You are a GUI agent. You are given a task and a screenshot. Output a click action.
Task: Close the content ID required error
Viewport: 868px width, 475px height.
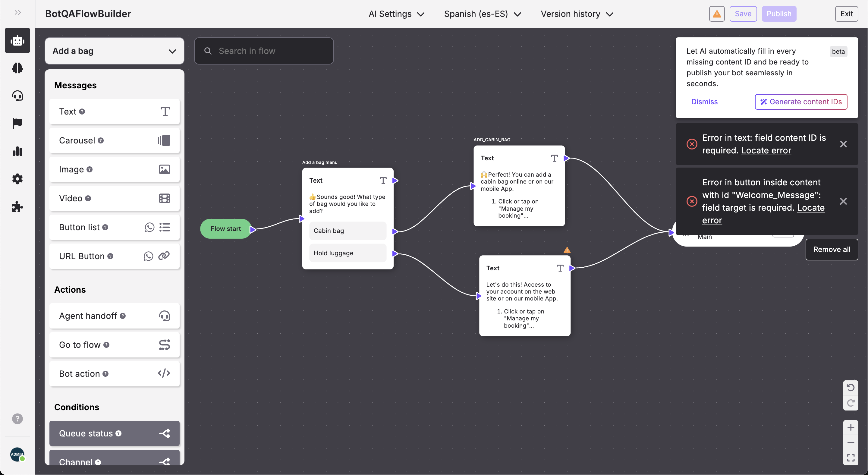coord(843,144)
